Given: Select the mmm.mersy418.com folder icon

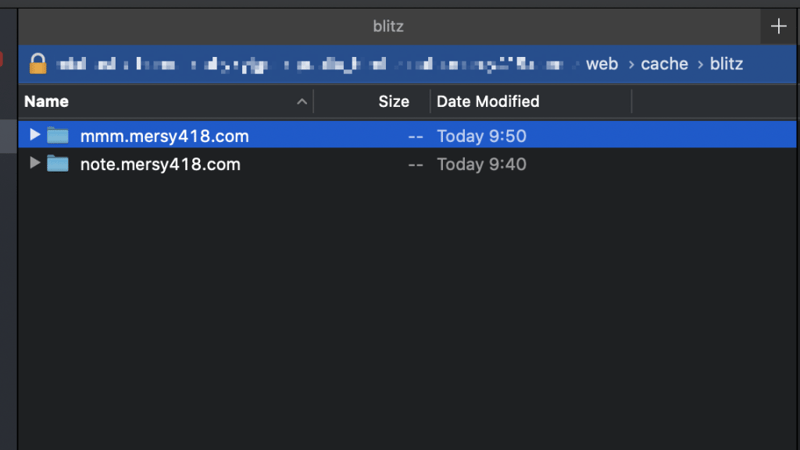Looking at the screenshot, I should (58, 136).
